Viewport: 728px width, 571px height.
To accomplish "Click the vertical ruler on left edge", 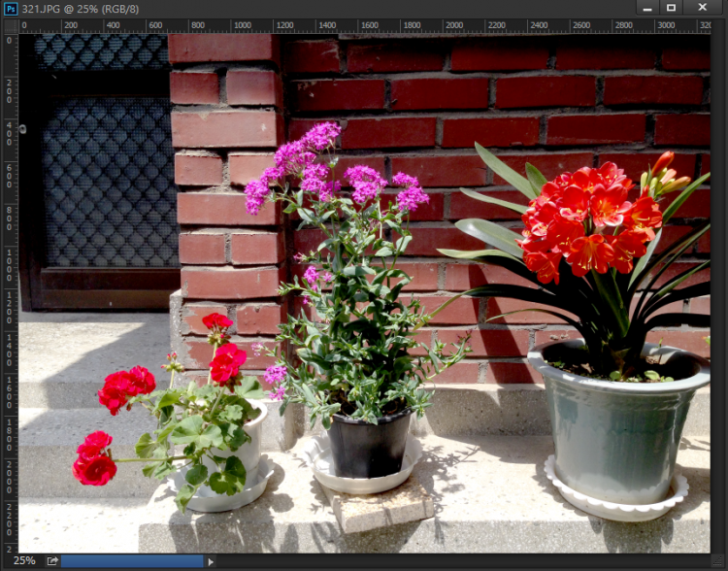I will 11,291.
